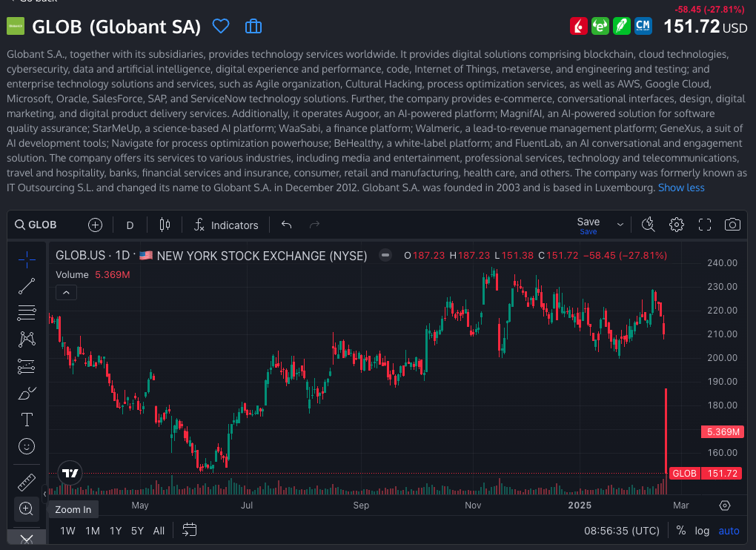Toggle log scale

[702, 531]
